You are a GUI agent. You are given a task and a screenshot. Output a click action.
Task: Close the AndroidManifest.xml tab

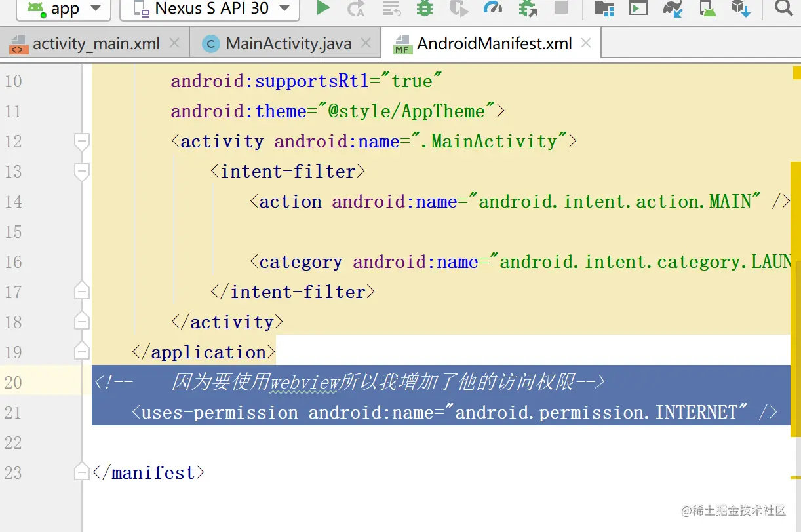coord(586,43)
